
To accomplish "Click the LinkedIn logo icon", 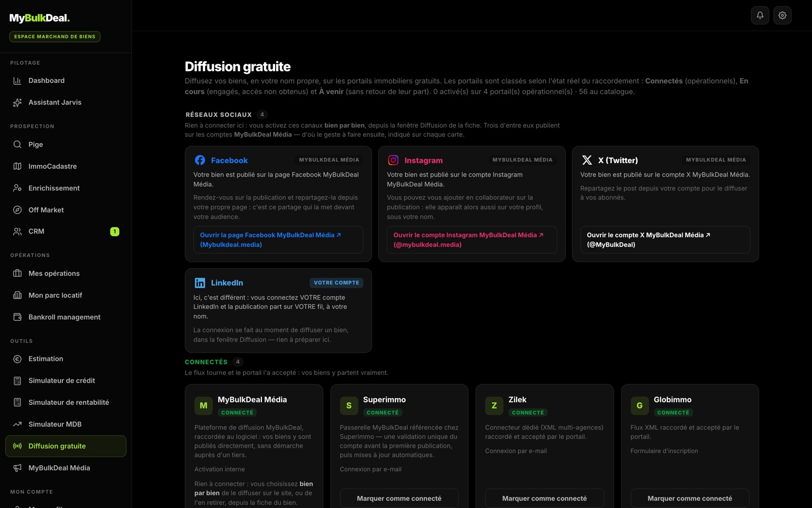I will [x=200, y=283].
